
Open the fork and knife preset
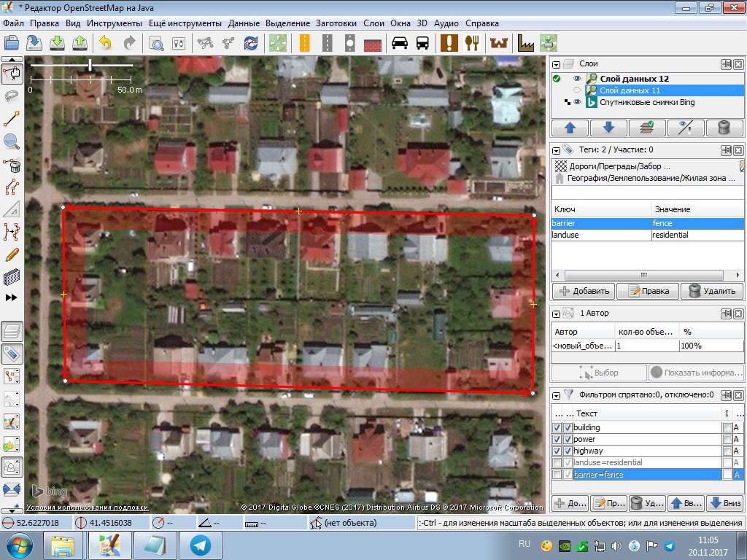point(473,43)
